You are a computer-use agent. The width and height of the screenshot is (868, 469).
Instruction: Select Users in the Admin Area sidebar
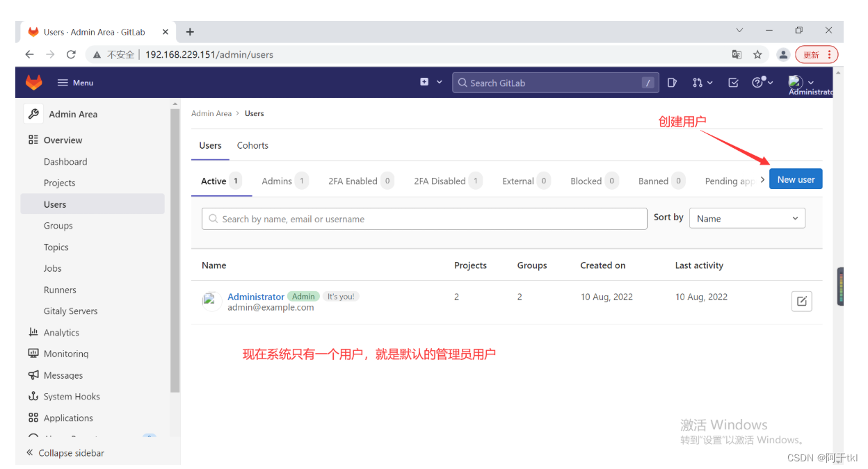click(56, 204)
